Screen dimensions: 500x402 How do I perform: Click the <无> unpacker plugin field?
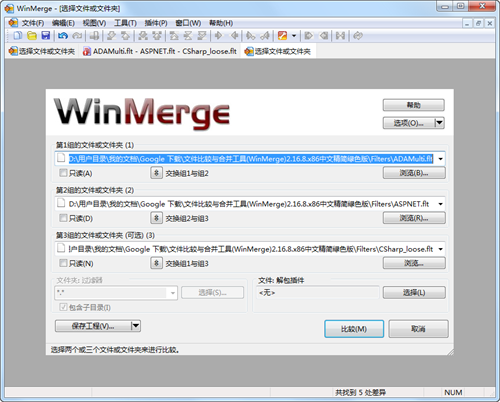[318, 293]
